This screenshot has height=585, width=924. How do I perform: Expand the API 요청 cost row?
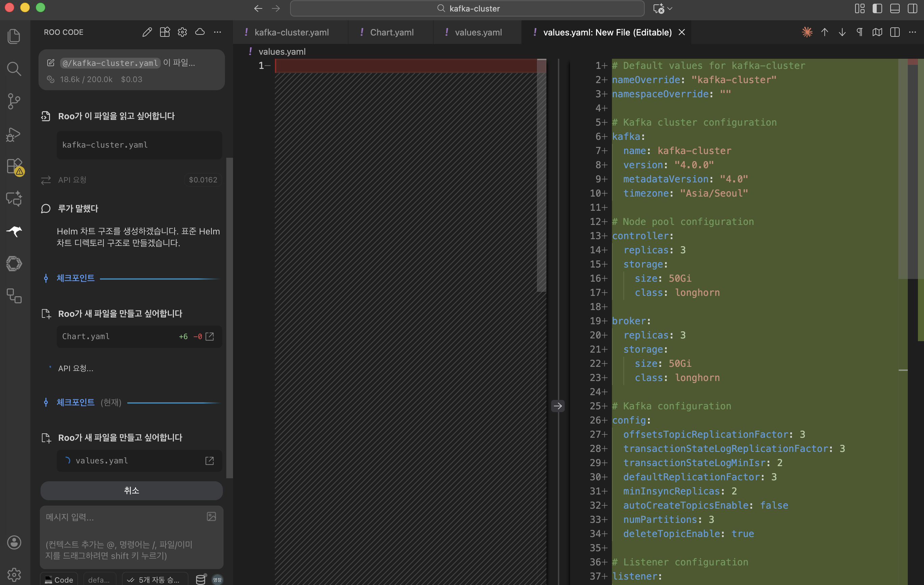click(x=130, y=180)
